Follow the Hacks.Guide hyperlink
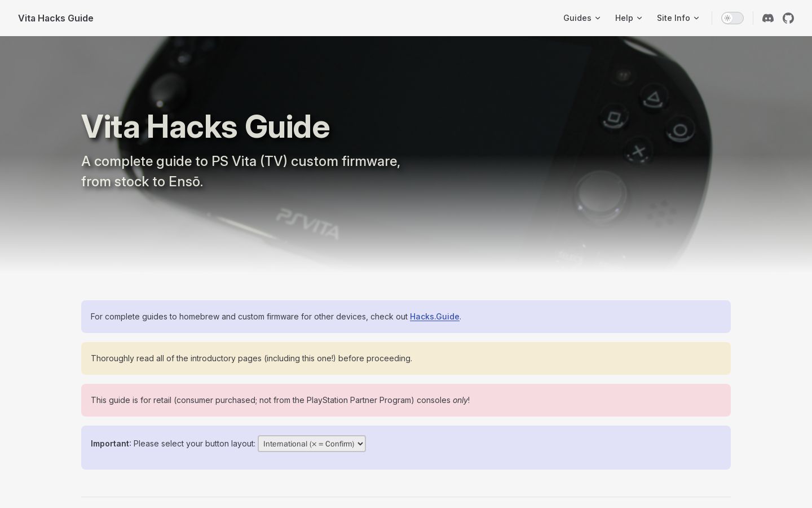812x508 pixels. pos(434,317)
